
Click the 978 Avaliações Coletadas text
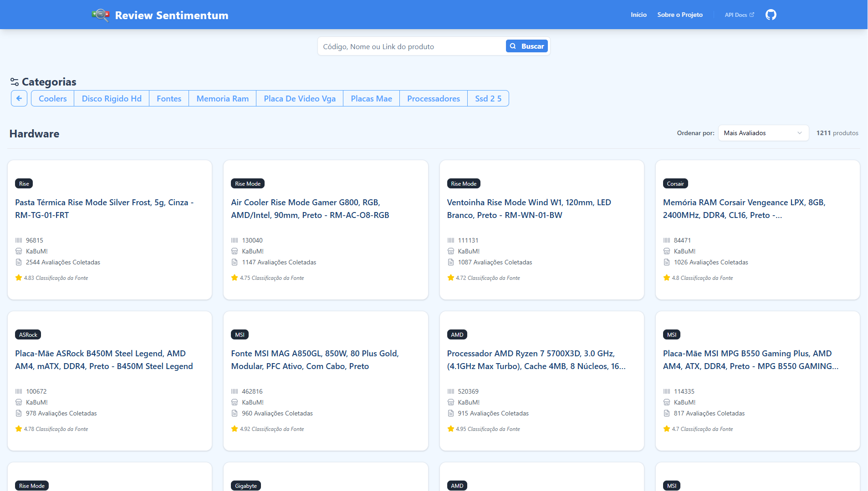61,413
